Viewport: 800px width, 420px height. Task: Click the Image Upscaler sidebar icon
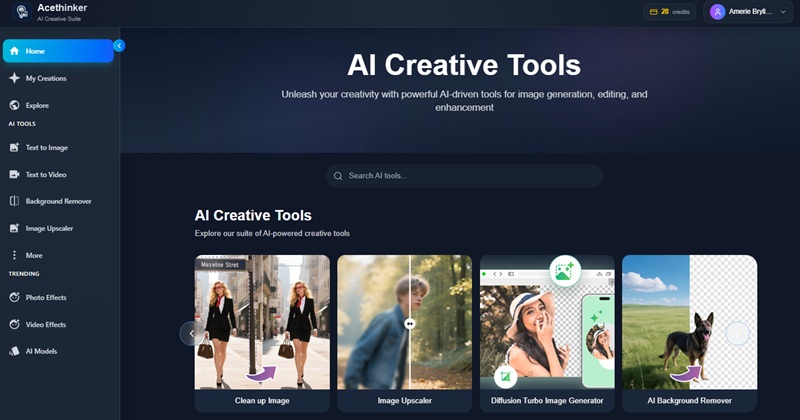tap(14, 228)
